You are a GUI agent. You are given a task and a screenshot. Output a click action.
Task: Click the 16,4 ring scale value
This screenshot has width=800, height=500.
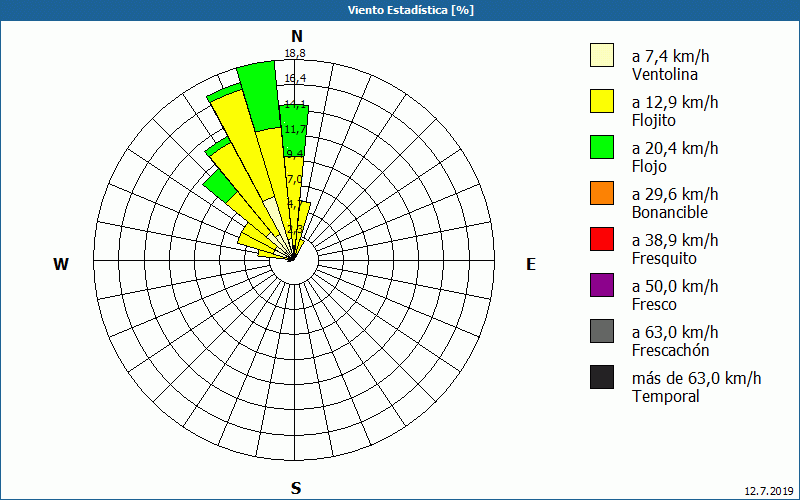[x=295, y=78]
